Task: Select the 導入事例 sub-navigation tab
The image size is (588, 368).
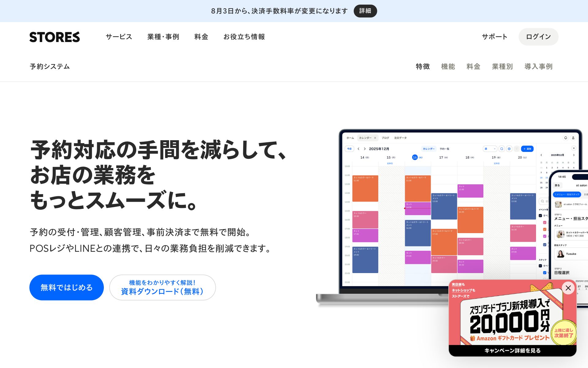Action: (x=538, y=67)
